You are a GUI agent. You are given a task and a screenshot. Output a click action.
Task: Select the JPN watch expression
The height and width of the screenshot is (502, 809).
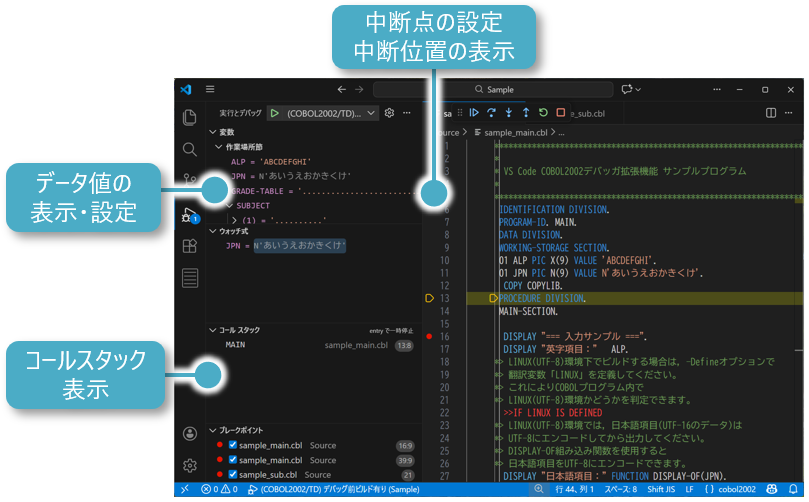coord(315,246)
